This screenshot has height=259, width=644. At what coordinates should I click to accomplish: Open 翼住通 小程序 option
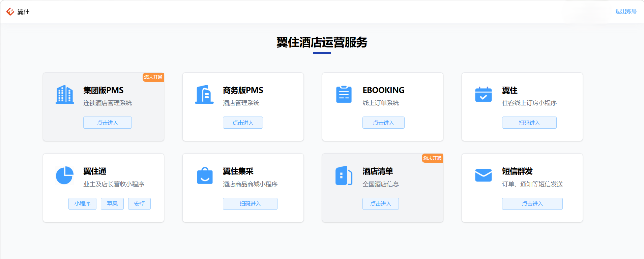[x=82, y=204]
